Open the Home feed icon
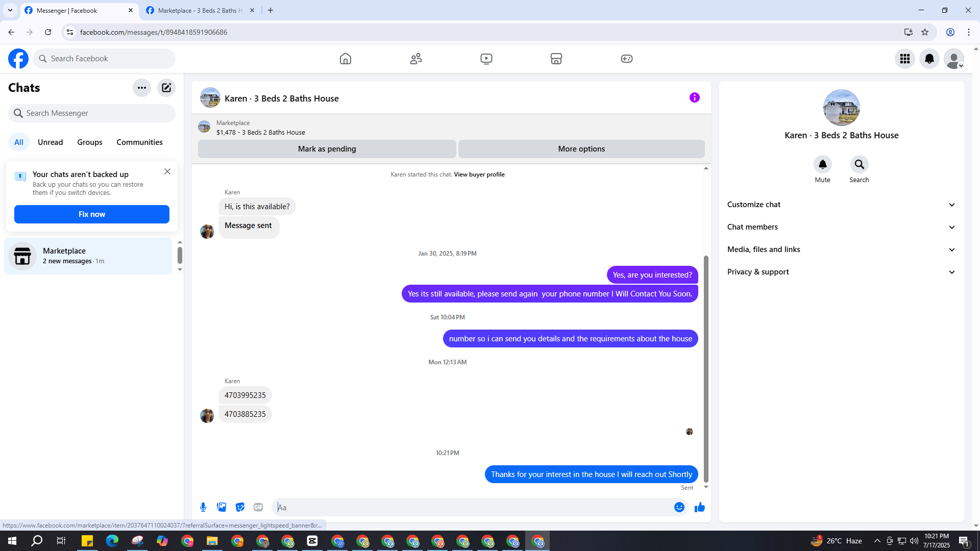 tap(346, 59)
